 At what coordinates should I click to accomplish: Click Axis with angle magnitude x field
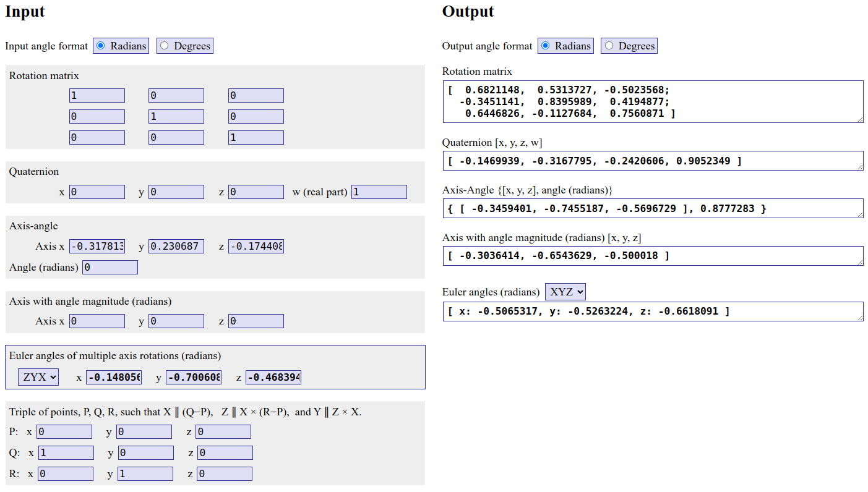tap(97, 321)
